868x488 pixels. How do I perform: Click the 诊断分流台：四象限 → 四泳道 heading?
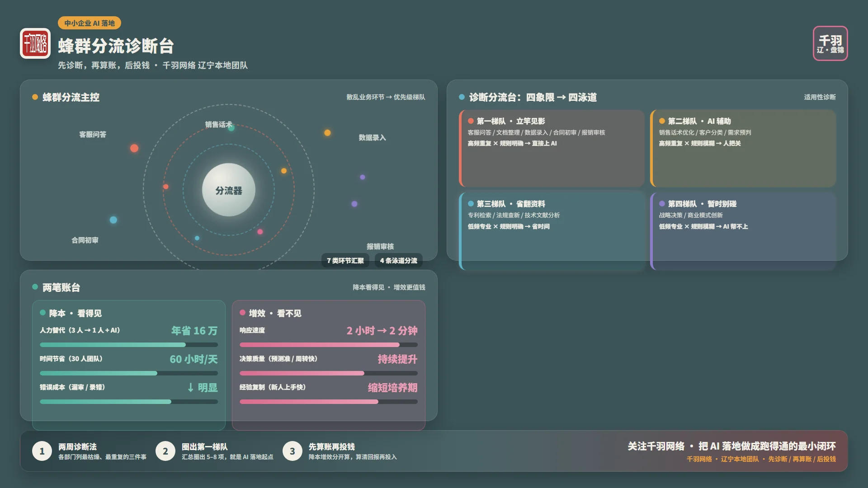pos(533,97)
